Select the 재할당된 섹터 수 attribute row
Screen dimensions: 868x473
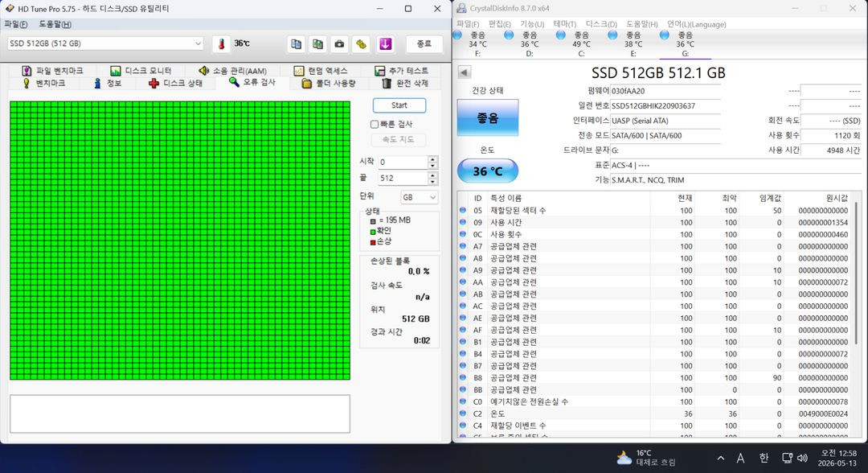[x=656, y=211]
